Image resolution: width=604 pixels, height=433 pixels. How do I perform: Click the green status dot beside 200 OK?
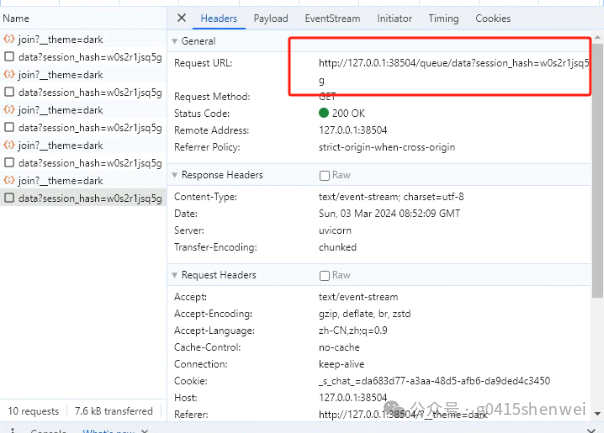pos(324,113)
